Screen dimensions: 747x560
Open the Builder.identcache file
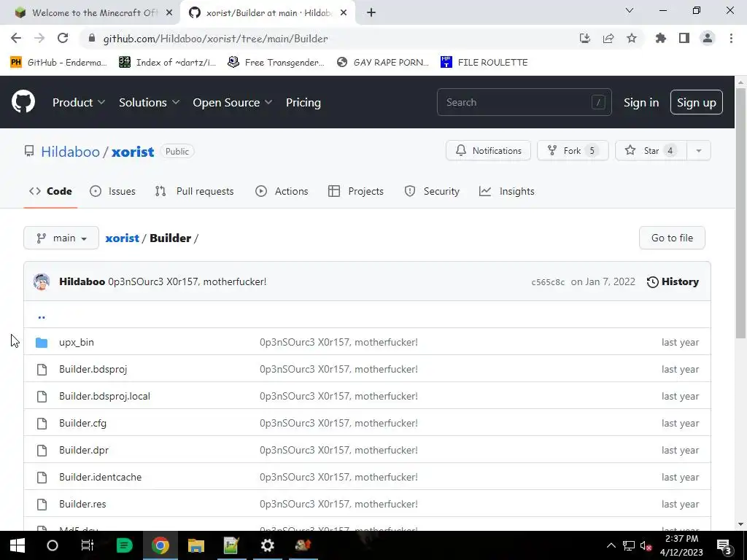click(x=100, y=477)
